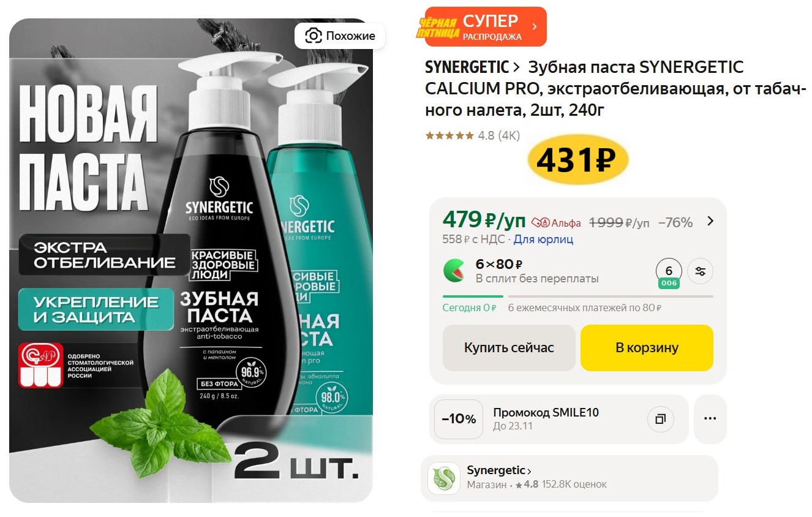Image resolution: width=812 pixels, height=517 pixels.
Task: Open the Synergetic store page link
Action: [499, 470]
